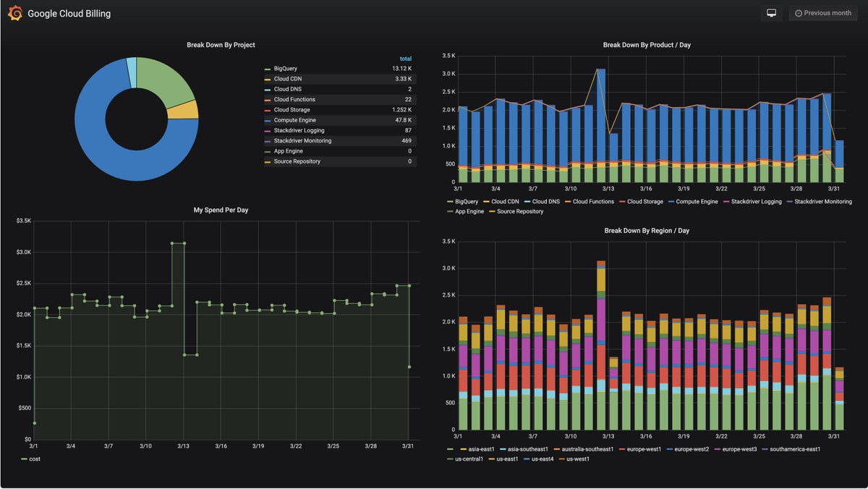
Task: Toggle Cloud Functions in the pie chart legend
Action: [x=294, y=99]
